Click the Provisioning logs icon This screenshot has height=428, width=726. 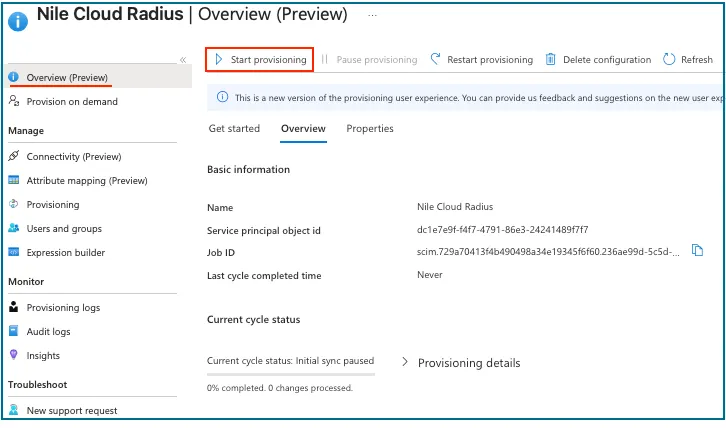pyautogui.click(x=14, y=307)
